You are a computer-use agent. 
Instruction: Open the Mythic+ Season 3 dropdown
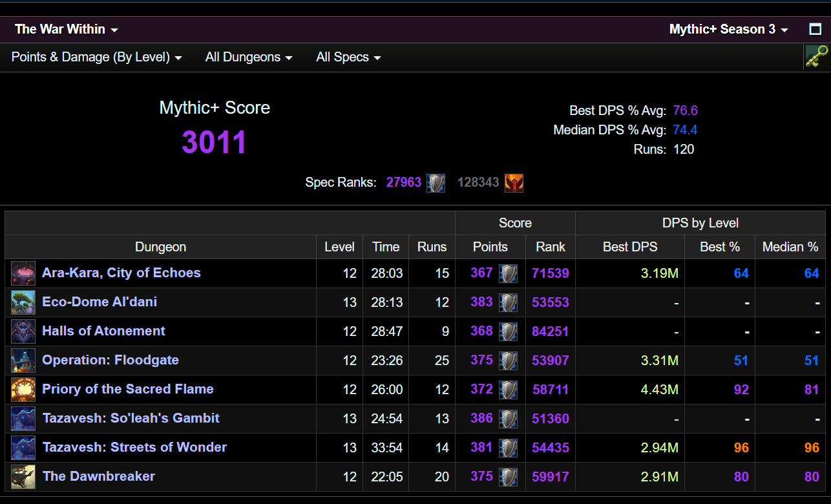click(728, 30)
